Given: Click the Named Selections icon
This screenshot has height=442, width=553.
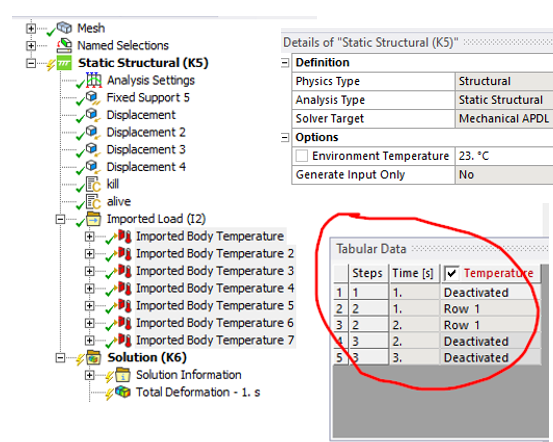Looking at the screenshot, I should [64, 46].
